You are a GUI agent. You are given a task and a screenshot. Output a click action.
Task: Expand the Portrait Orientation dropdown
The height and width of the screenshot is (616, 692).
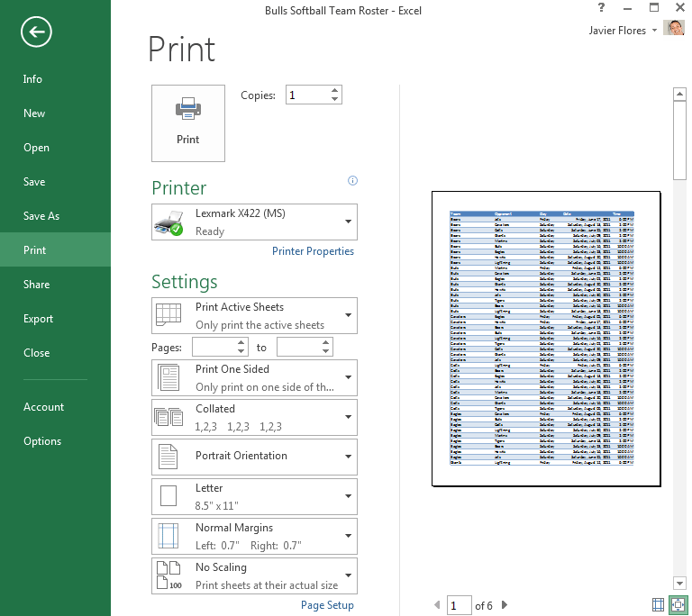[x=255, y=457]
